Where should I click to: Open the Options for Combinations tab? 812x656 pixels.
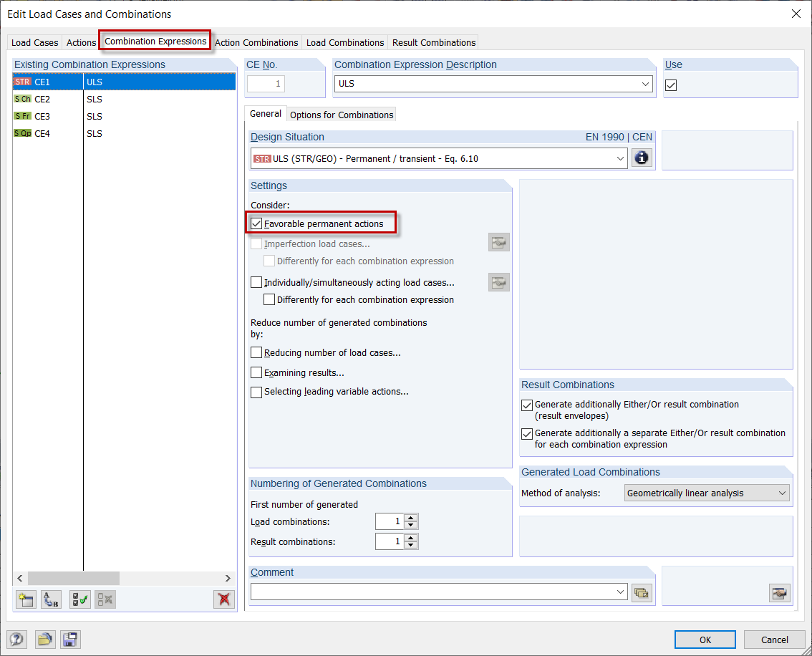click(342, 114)
